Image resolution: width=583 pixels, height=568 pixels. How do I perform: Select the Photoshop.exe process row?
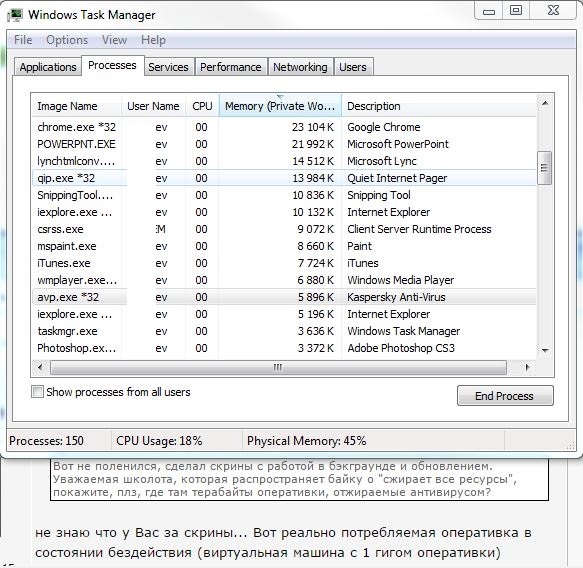284,348
